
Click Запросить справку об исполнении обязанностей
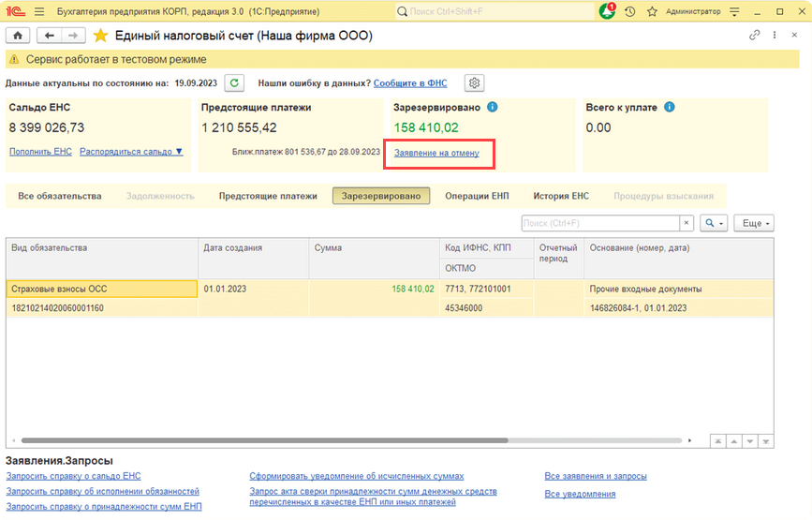[x=102, y=491]
